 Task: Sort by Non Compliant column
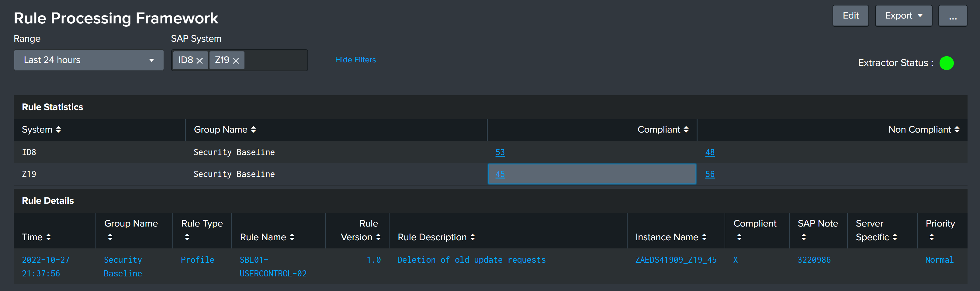[923, 130]
